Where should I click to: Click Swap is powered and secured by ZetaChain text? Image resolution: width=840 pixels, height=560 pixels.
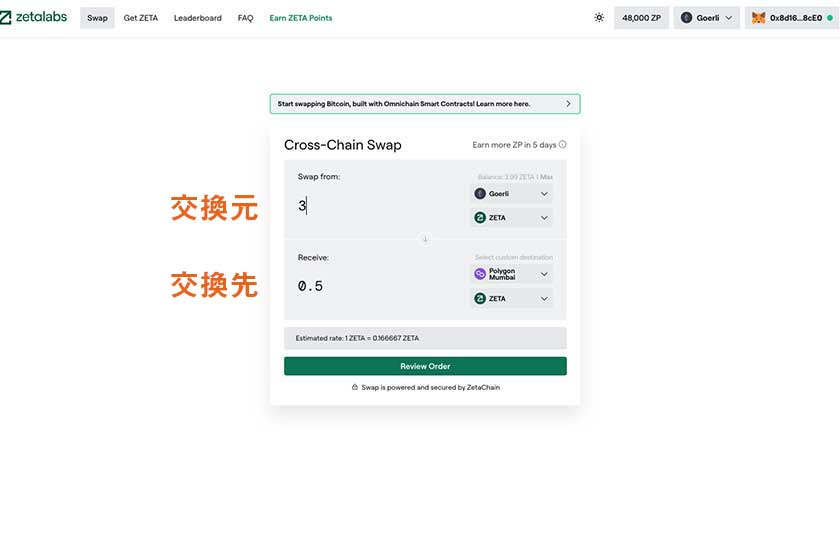(431, 387)
